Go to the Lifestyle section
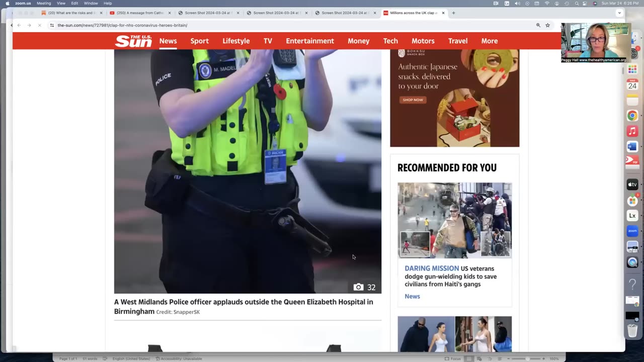Image resolution: width=644 pixels, height=362 pixels. 236,41
